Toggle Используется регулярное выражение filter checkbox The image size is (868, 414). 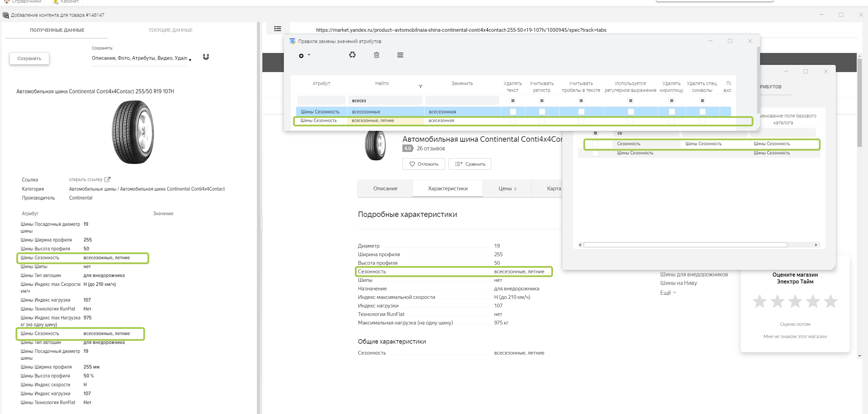click(x=631, y=100)
